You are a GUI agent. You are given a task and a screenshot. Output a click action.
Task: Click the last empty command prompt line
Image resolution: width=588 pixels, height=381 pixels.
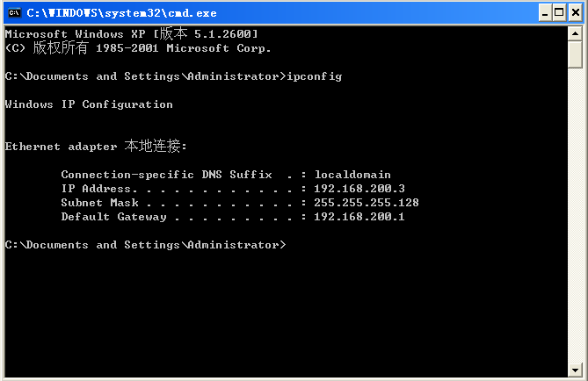point(146,245)
